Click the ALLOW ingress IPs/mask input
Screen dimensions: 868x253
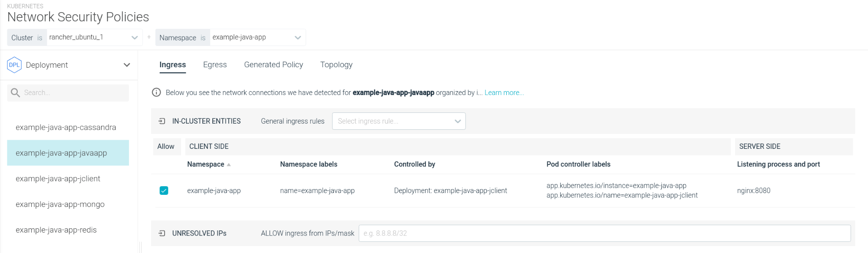[604, 233]
